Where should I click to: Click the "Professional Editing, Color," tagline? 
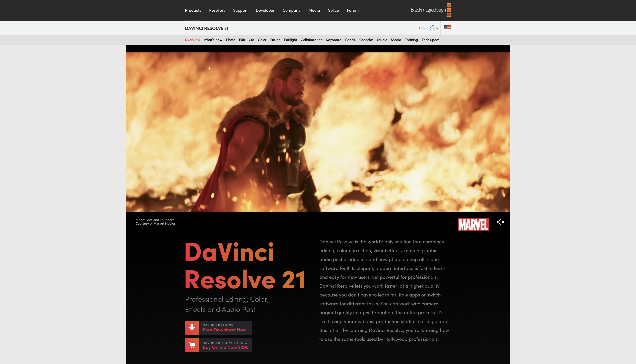(227, 299)
